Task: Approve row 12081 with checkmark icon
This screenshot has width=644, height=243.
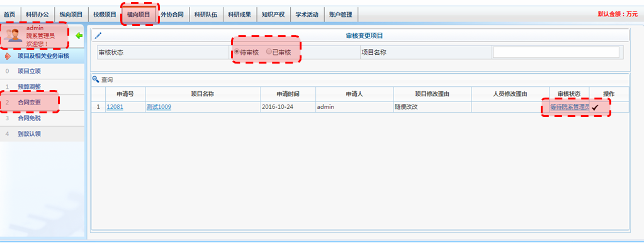Action: tap(595, 108)
